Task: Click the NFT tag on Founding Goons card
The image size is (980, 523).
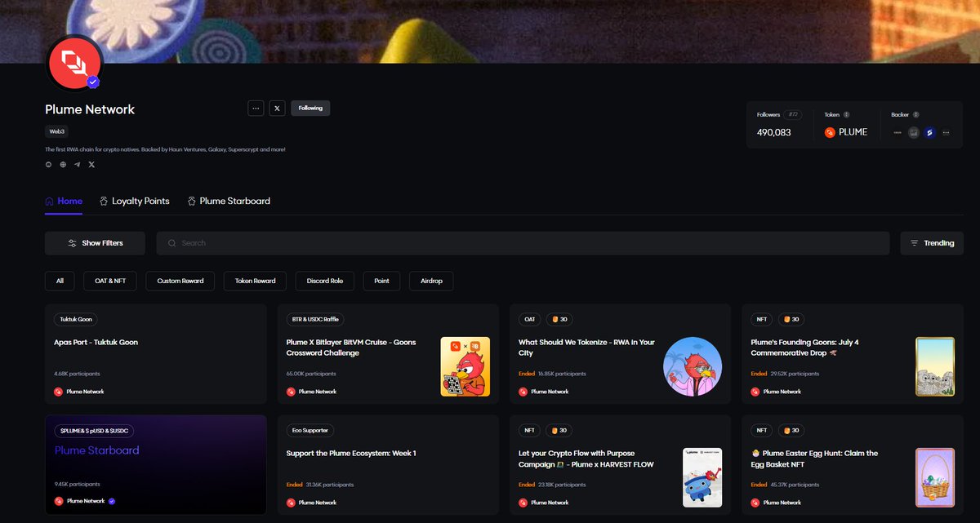Action: click(762, 319)
